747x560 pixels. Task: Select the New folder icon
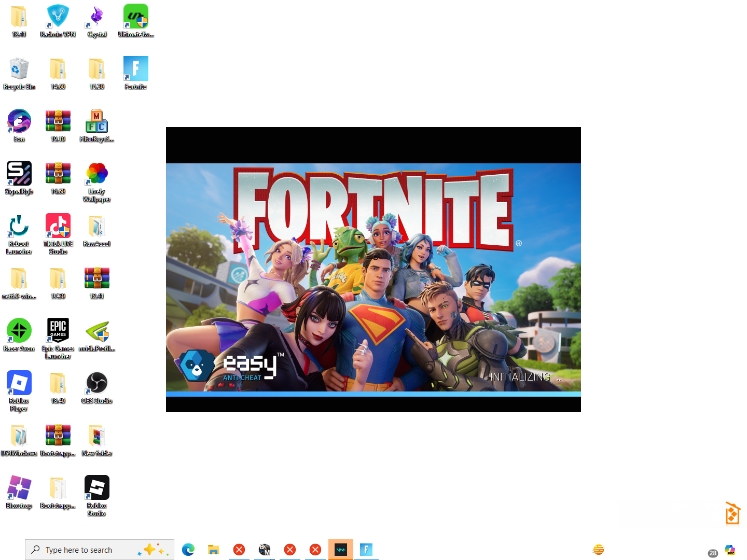click(97, 440)
